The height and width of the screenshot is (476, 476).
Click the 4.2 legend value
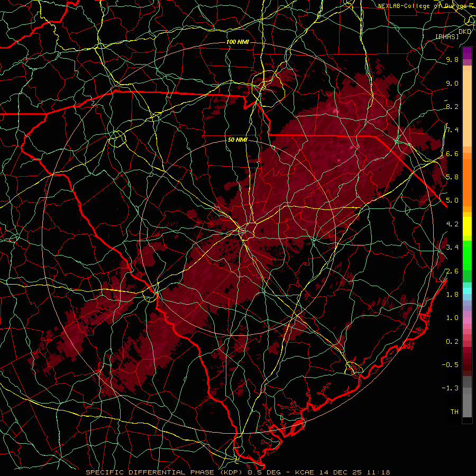452,224
